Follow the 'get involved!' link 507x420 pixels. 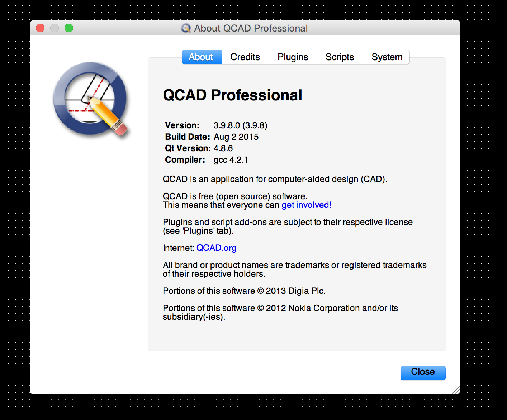[307, 205]
